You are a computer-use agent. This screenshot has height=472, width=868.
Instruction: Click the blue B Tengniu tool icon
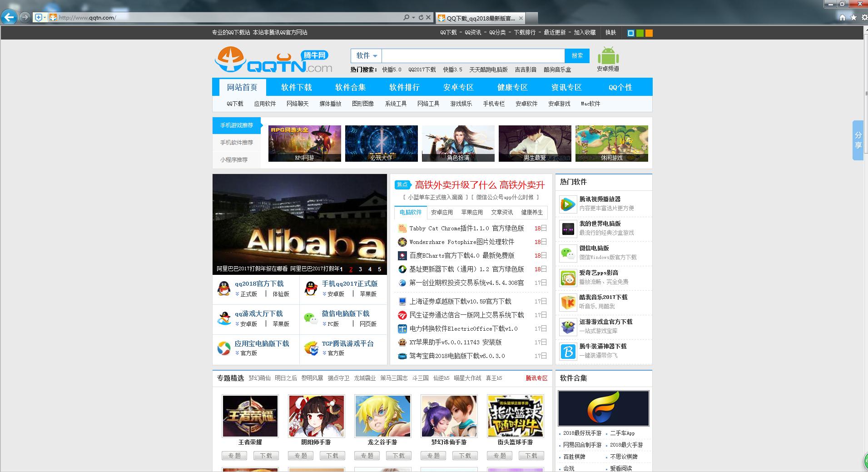click(567, 351)
